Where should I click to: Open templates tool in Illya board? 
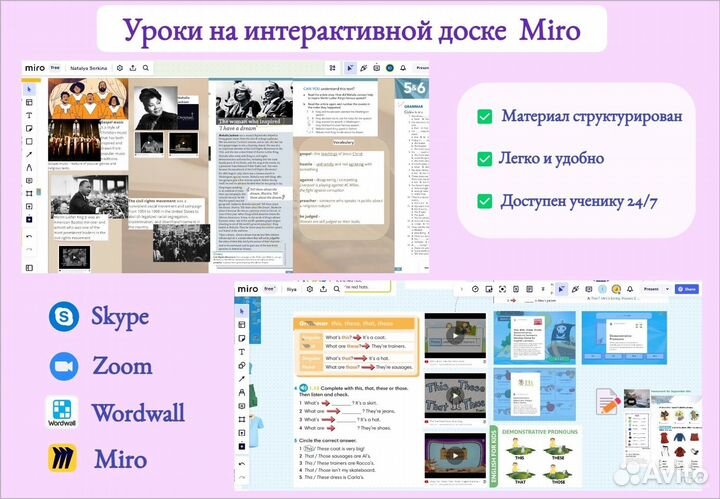(x=242, y=325)
